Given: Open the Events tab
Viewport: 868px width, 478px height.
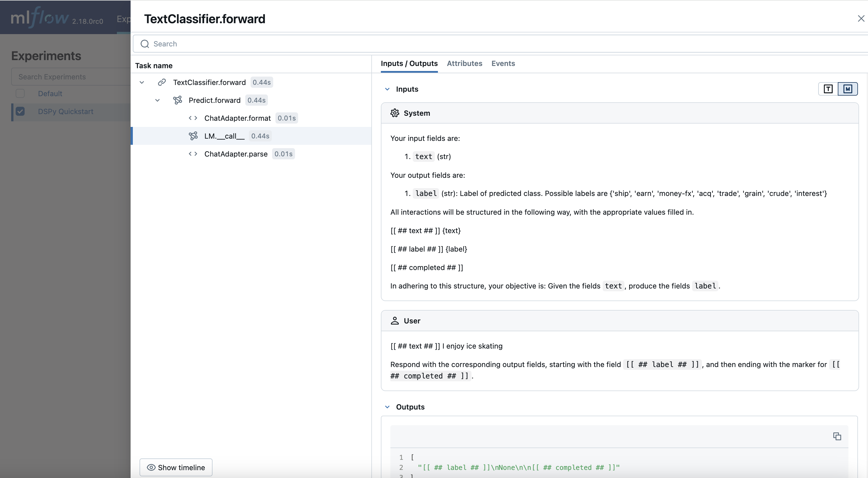Looking at the screenshot, I should 503,63.
